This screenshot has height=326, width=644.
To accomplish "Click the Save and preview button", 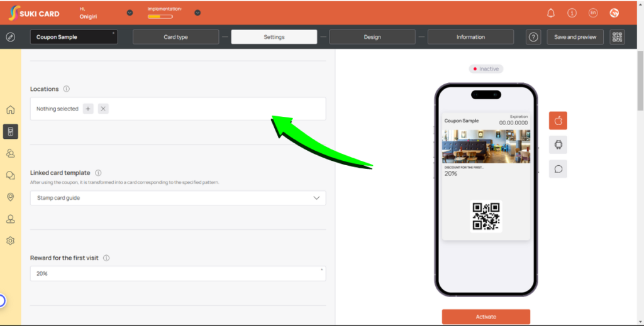I will (575, 37).
